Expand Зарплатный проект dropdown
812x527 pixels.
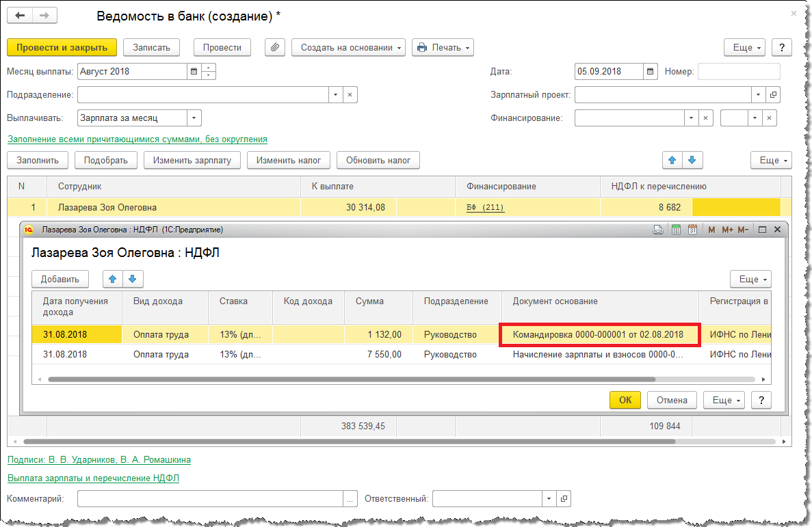(x=758, y=95)
